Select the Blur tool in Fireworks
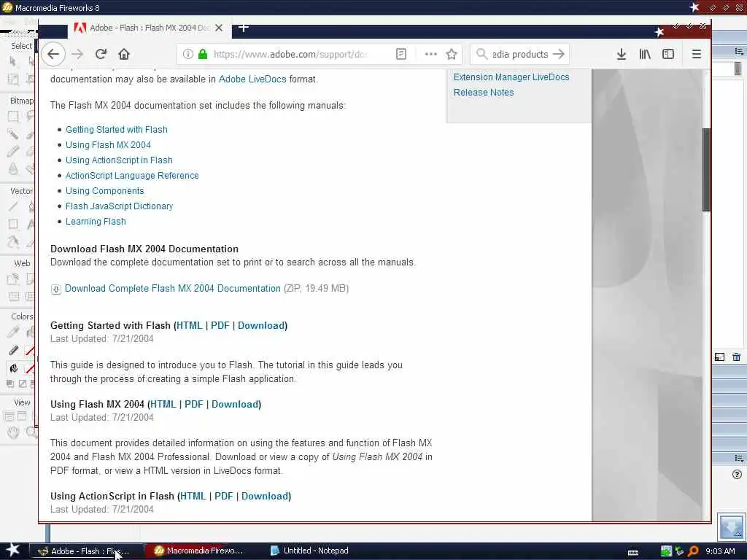Image resolution: width=747 pixels, height=560 pixels. [13, 168]
